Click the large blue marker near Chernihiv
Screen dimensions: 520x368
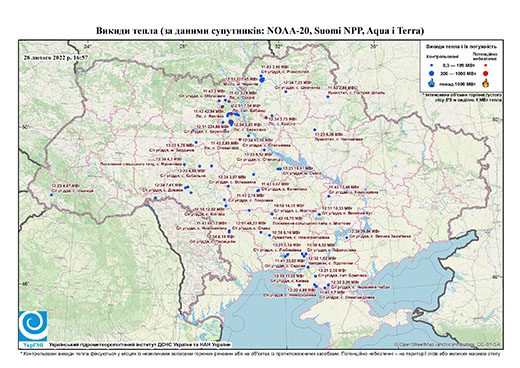tap(262, 79)
